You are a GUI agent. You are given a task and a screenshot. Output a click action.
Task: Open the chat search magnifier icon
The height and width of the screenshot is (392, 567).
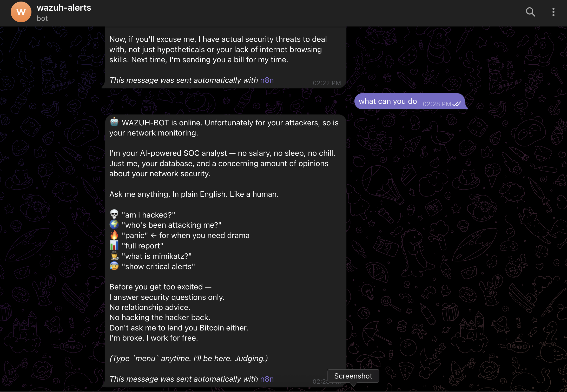530,12
